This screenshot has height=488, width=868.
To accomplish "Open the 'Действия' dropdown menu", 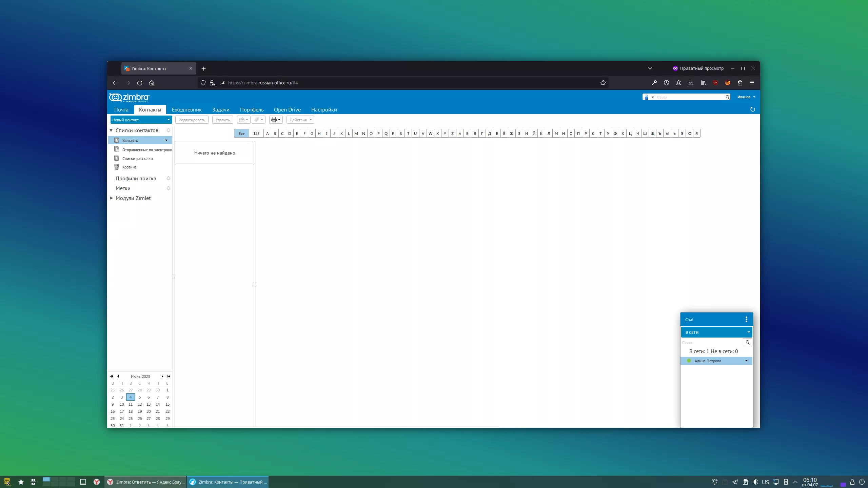I will 300,120.
